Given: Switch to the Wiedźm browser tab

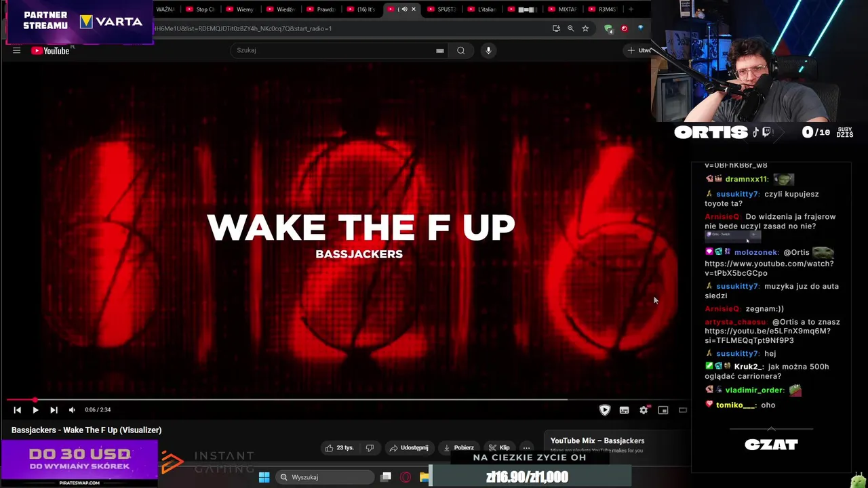Looking at the screenshot, I should pos(281,9).
